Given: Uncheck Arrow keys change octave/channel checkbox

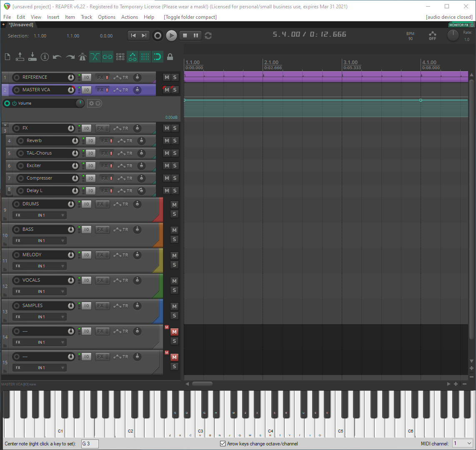Looking at the screenshot, I should tap(223, 444).
